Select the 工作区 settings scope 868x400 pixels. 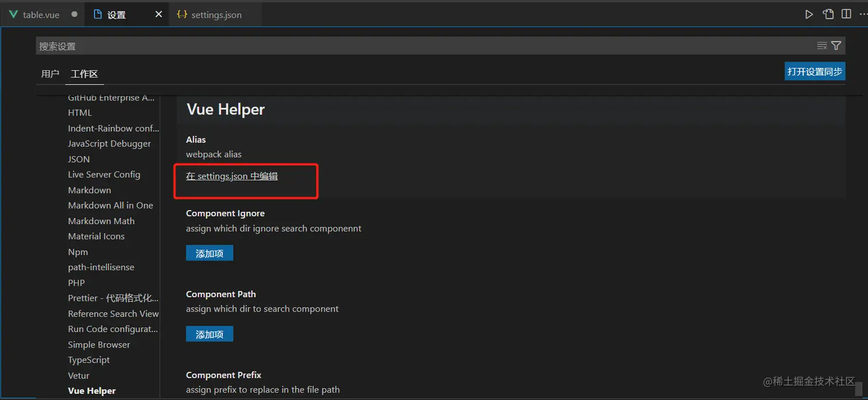pos(84,74)
